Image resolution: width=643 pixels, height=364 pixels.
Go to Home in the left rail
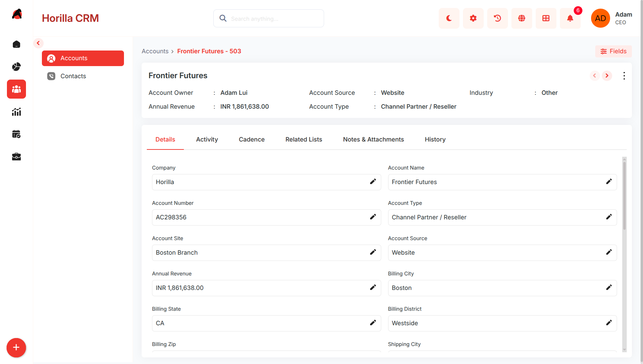coord(16,44)
